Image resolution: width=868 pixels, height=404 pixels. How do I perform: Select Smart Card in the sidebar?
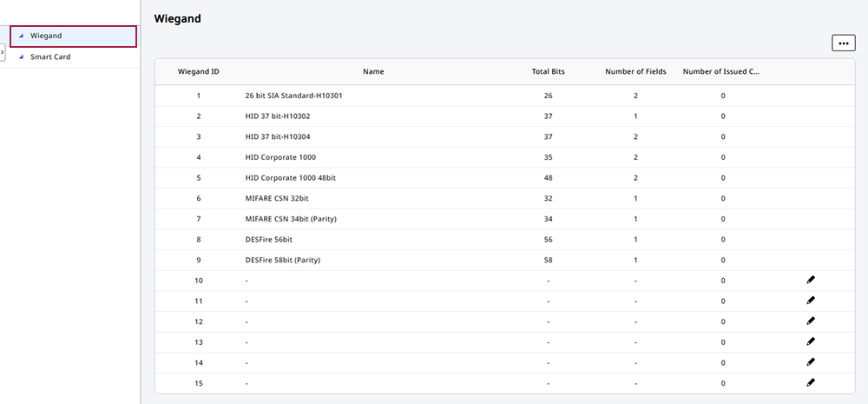point(50,57)
